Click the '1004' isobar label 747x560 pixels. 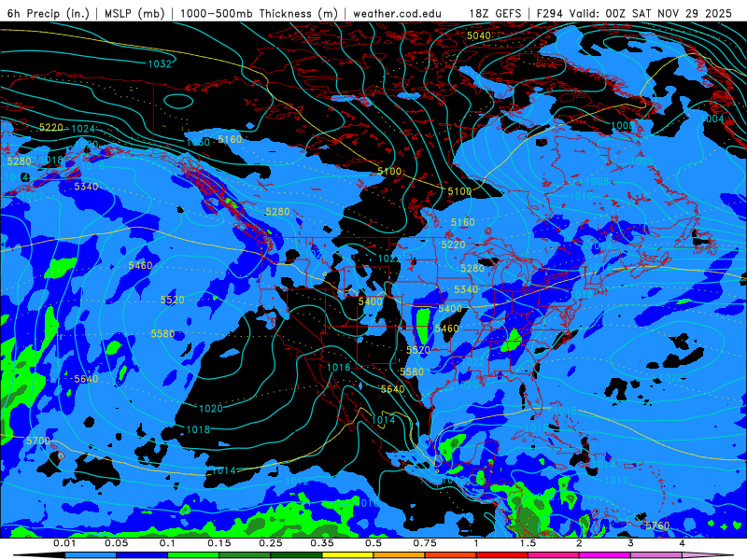[x=712, y=119]
